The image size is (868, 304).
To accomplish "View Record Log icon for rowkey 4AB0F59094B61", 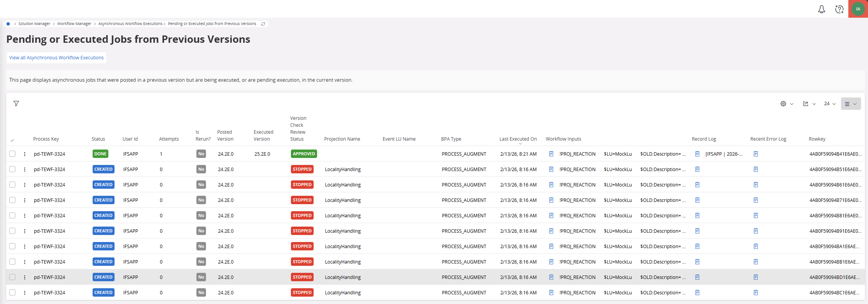I will click(697, 185).
